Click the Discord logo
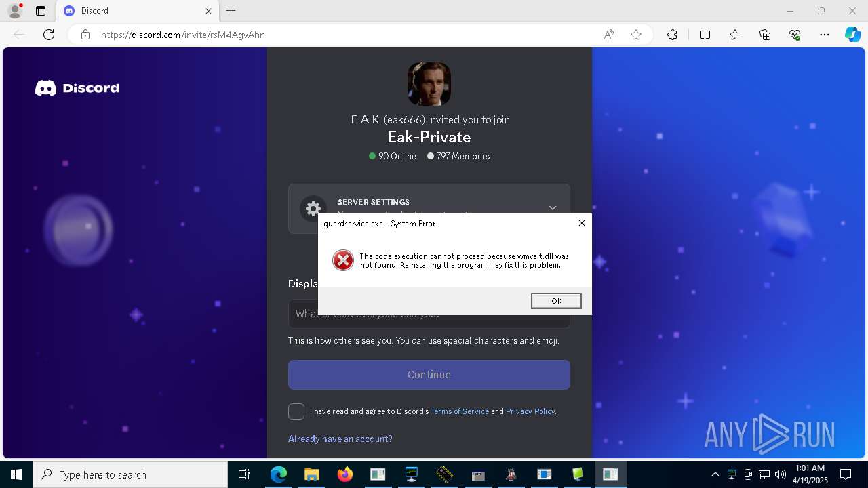Screen dimensions: 868x488 click(77, 88)
